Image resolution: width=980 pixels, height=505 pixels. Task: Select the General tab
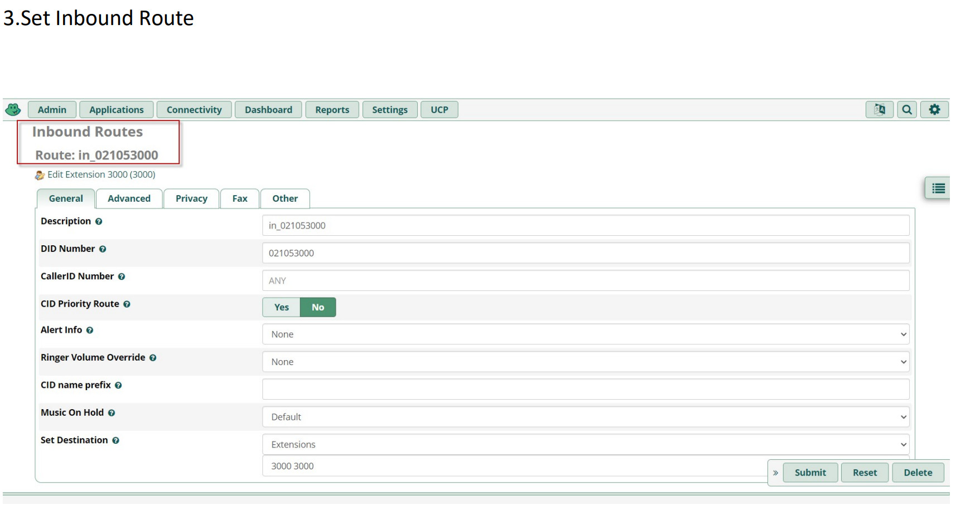pyautogui.click(x=66, y=198)
